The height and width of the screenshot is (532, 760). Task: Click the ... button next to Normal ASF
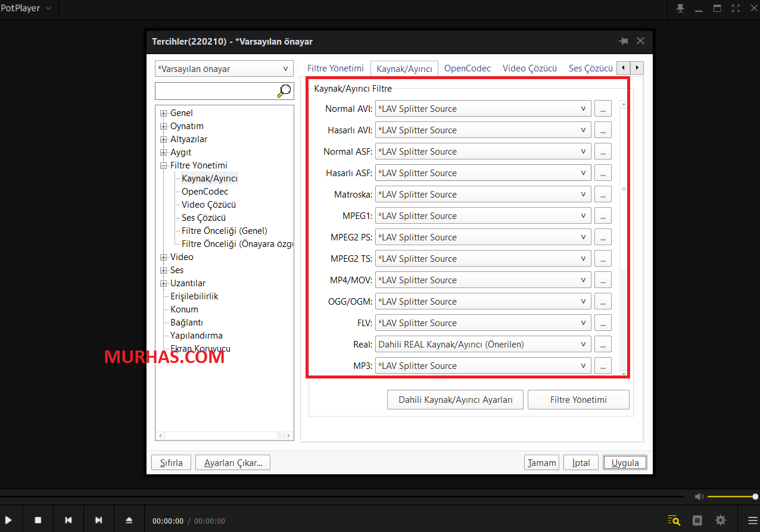603,152
